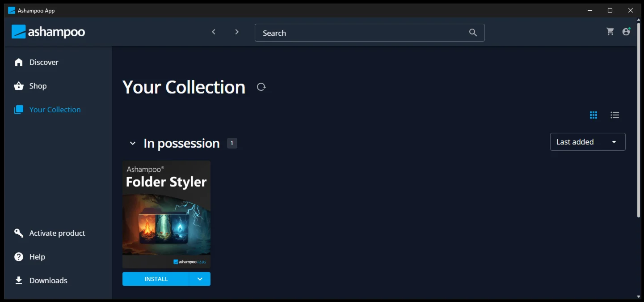
Task: Switch to list view
Action: tap(615, 115)
